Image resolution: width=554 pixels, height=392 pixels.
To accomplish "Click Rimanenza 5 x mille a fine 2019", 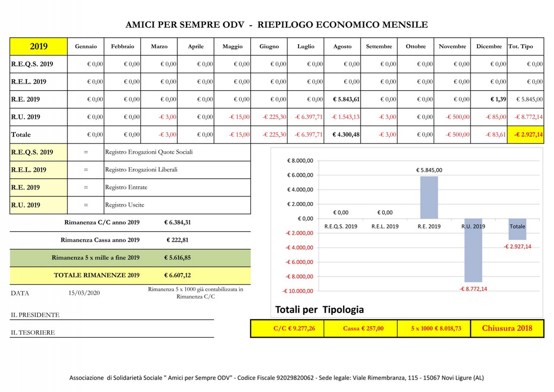I will pos(95,257).
